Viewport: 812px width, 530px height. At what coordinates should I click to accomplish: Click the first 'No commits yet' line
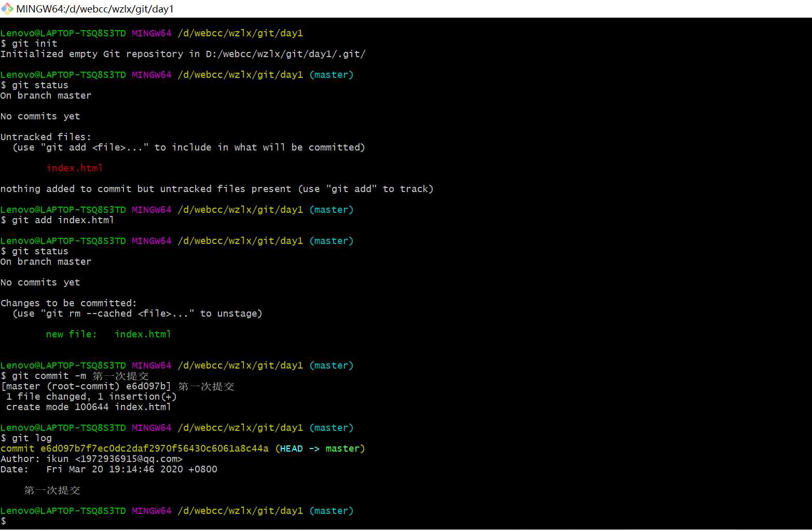tap(40, 116)
